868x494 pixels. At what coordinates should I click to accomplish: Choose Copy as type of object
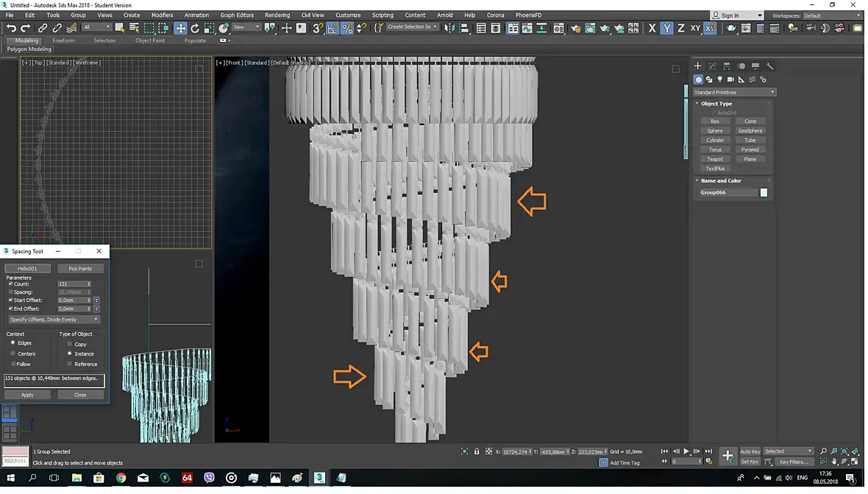pyautogui.click(x=70, y=344)
